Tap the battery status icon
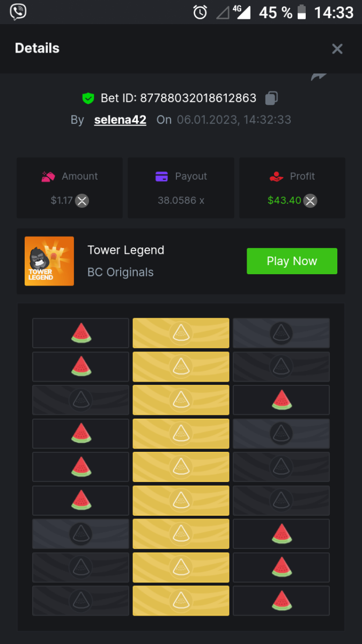 point(303,12)
